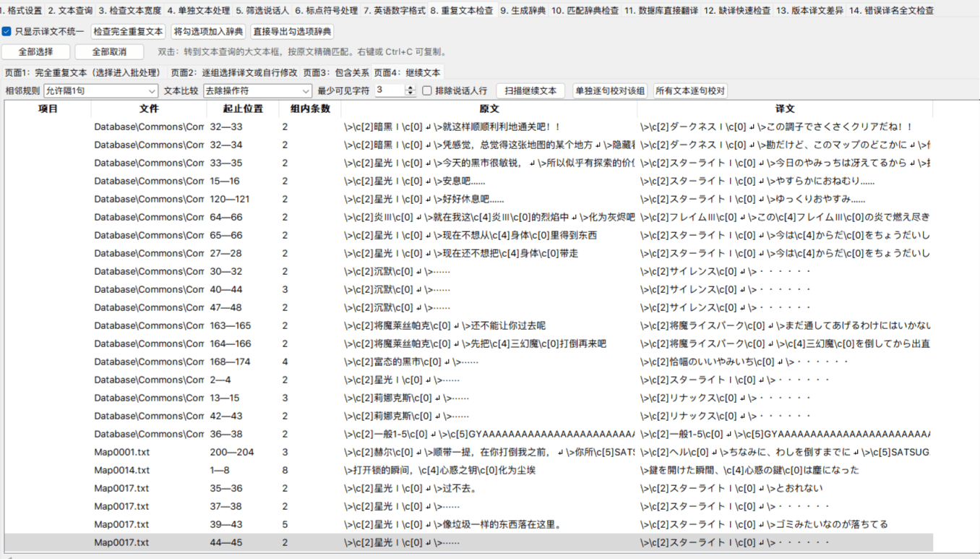Image resolution: width=980 pixels, height=559 pixels.
Task: Open tab 14. 错误译名全文检查
Action: coord(891,11)
